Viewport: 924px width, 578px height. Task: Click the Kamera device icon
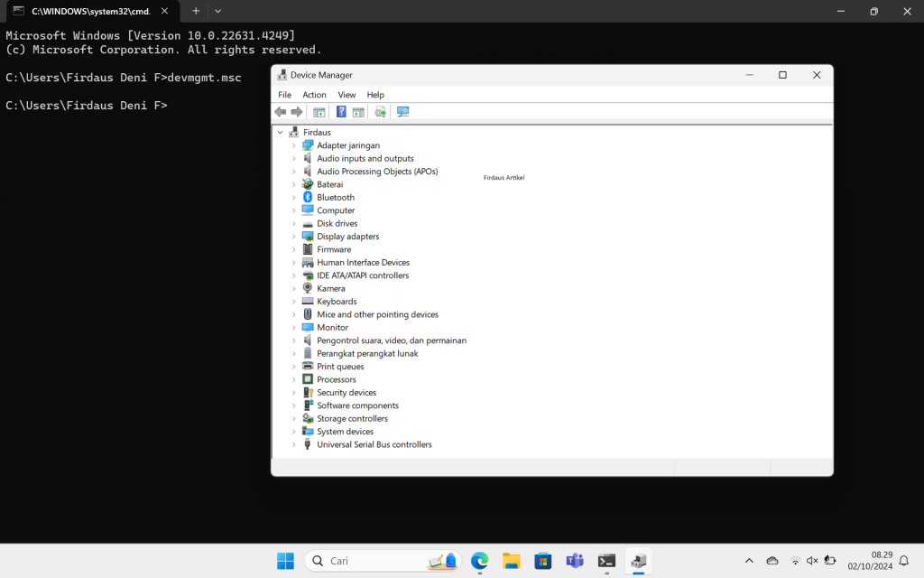(308, 288)
